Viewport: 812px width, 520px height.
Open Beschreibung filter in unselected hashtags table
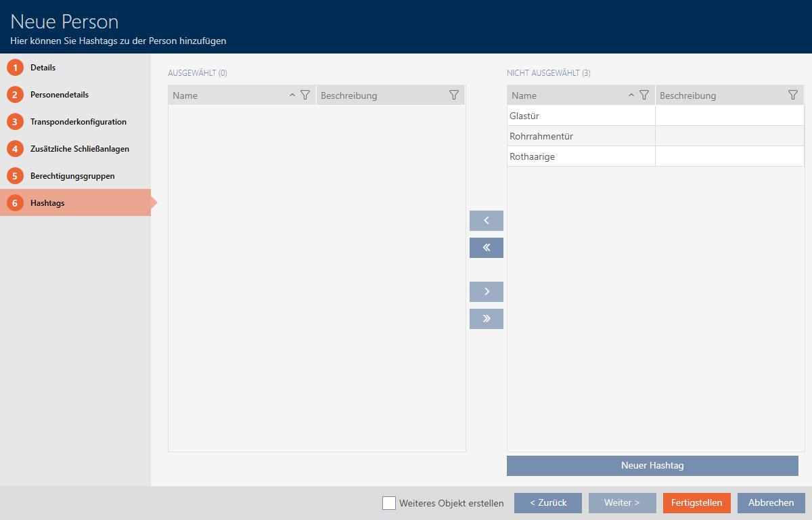pos(793,95)
